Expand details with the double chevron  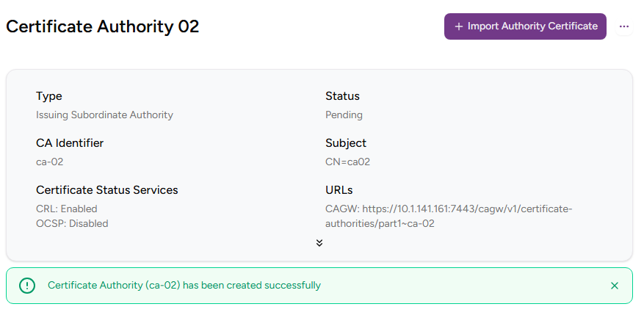pyautogui.click(x=319, y=243)
